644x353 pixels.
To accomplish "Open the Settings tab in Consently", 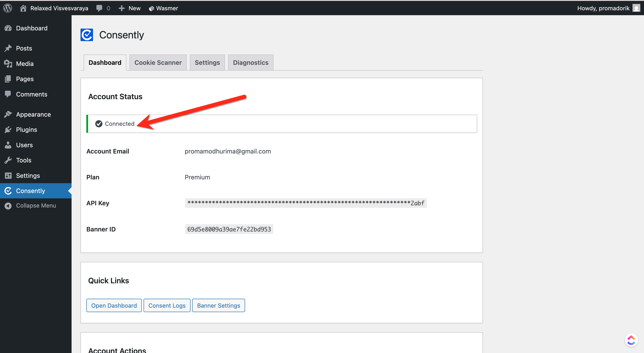I will [207, 63].
